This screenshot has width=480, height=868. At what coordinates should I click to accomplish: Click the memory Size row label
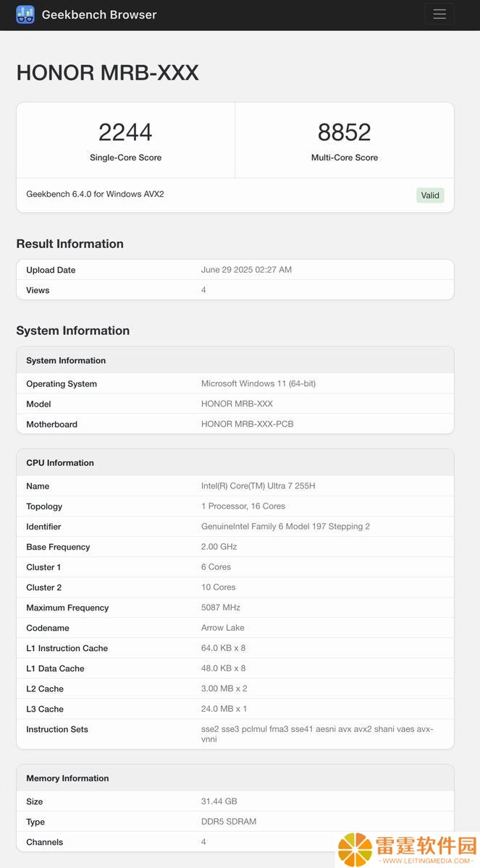(35, 801)
